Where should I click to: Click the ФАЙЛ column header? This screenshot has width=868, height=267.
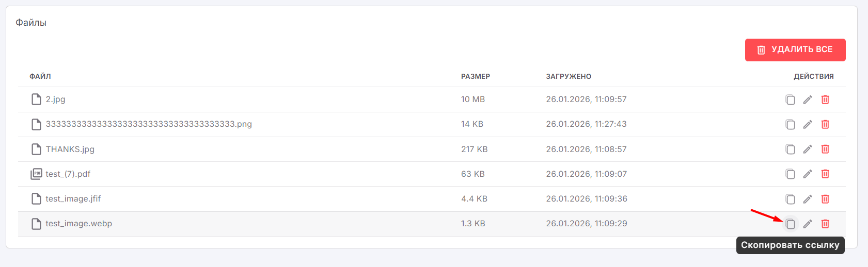point(40,76)
